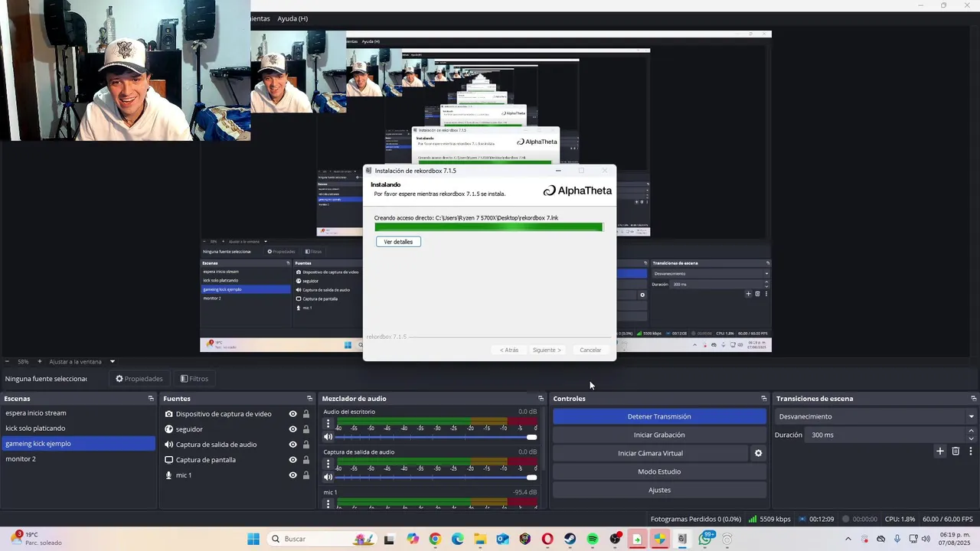Screen dimensions: 980x551
Task: Open the Propiedades source button
Action: (x=139, y=379)
